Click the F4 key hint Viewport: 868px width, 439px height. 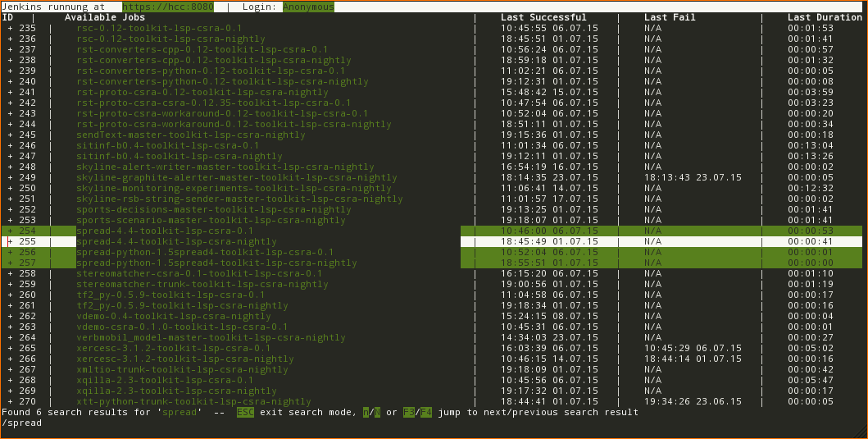[x=426, y=413]
